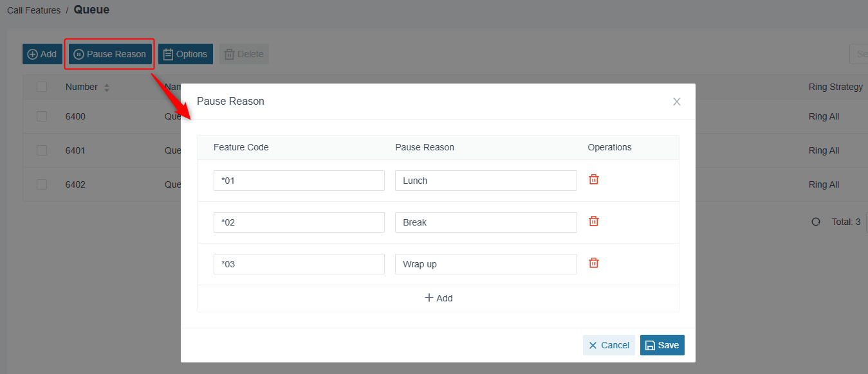Click the Total: 3 count label
The height and width of the screenshot is (374, 868).
pyautogui.click(x=846, y=222)
